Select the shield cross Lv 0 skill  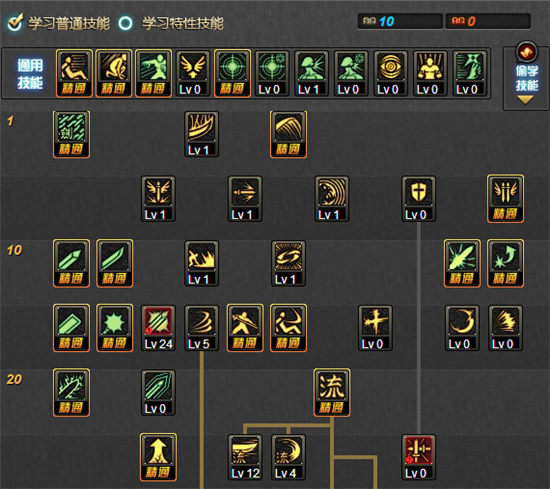click(x=418, y=199)
